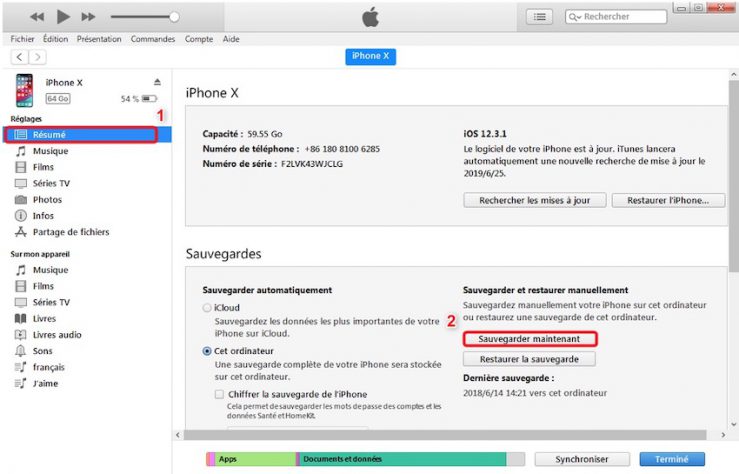The width and height of the screenshot is (739, 474).
Task: Open the Fichier menu
Action: coord(22,39)
